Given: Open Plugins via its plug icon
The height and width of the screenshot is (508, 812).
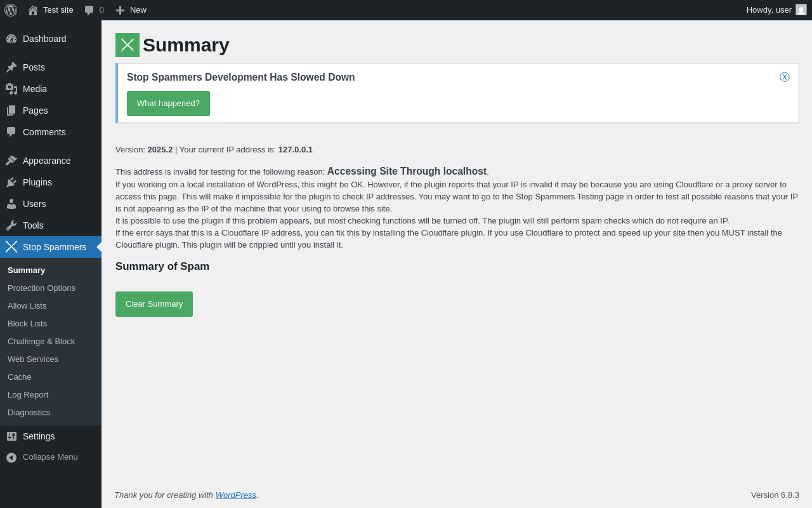Looking at the screenshot, I should (x=11, y=182).
